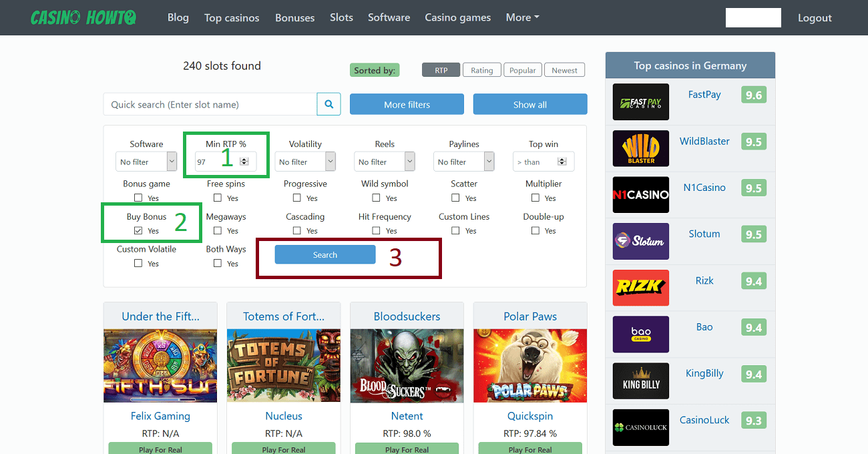Image resolution: width=868 pixels, height=454 pixels.
Task: Click Play For Real under Bloodsuckers
Action: 407,449
